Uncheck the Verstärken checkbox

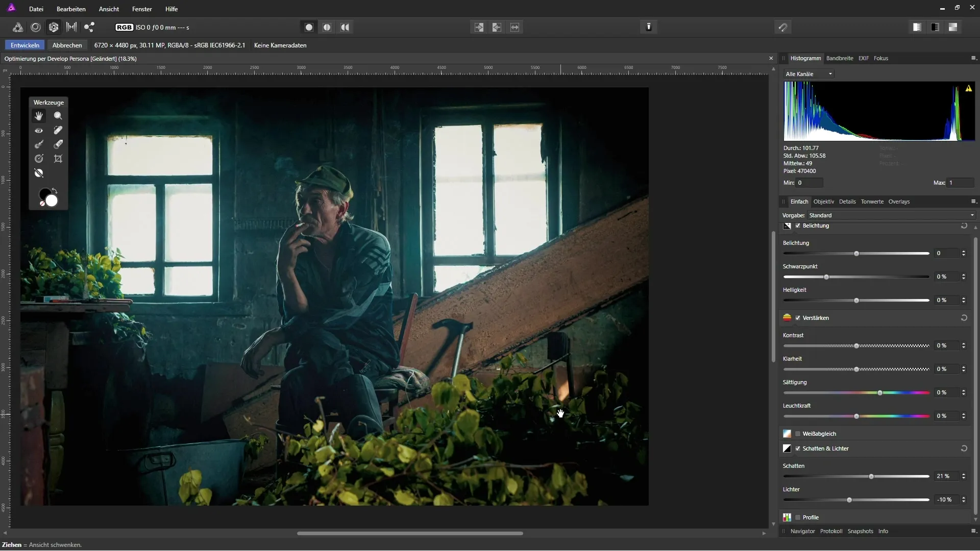(x=798, y=318)
